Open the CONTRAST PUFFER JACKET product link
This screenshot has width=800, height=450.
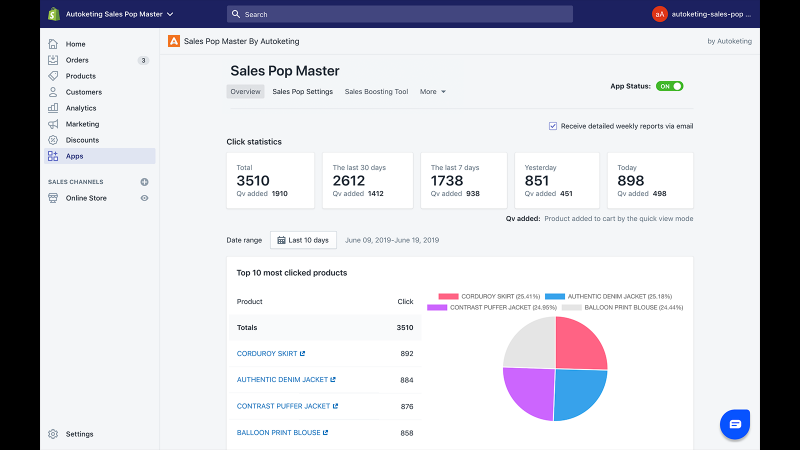283,406
